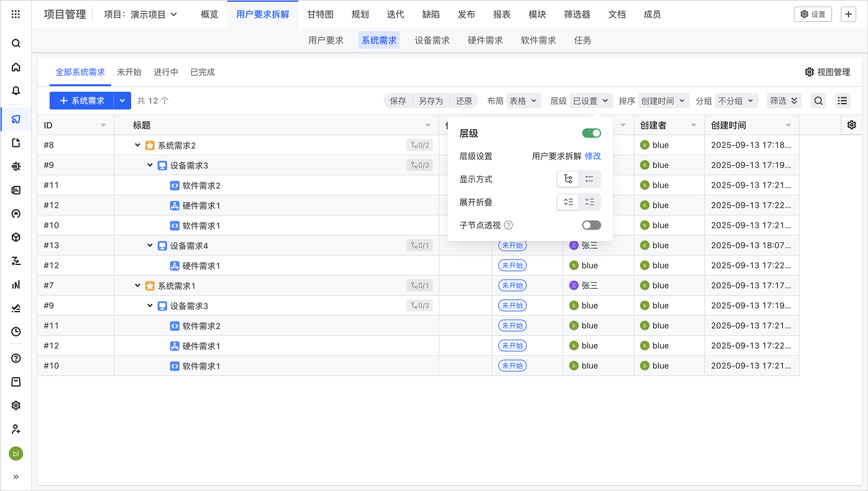The width and height of the screenshot is (868, 491).
Task: Collapse the 系统需求2 row using its chevron
Action: (137, 145)
